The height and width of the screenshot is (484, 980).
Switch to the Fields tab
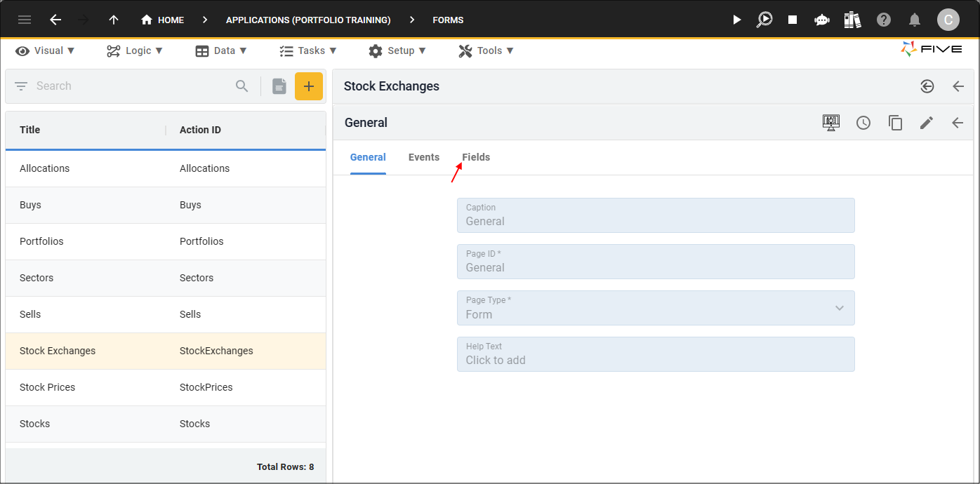click(x=476, y=157)
